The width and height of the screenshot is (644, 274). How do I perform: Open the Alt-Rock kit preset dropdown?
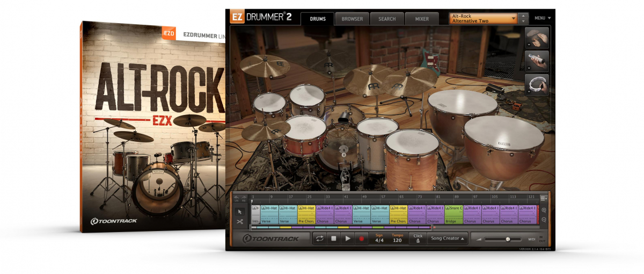click(x=484, y=18)
